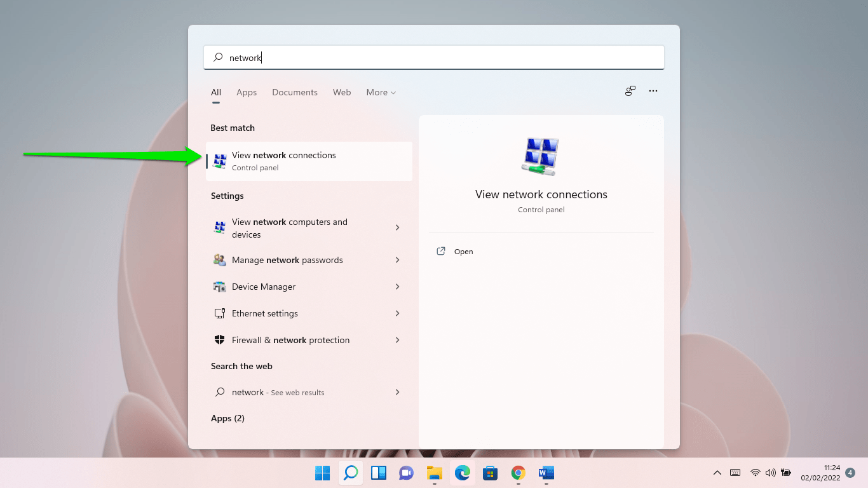Open Word from the taskbar
This screenshot has width=868, height=488.
pyautogui.click(x=546, y=473)
